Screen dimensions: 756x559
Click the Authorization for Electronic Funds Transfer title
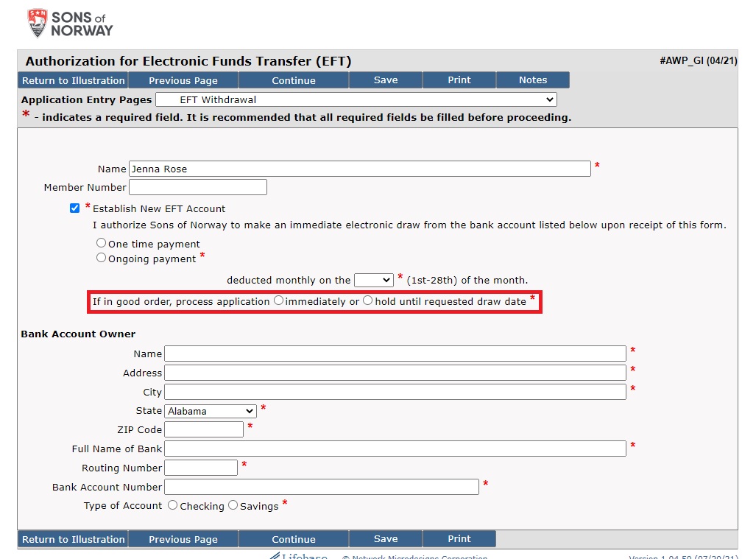pyautogui.click(x=188, y=61)
